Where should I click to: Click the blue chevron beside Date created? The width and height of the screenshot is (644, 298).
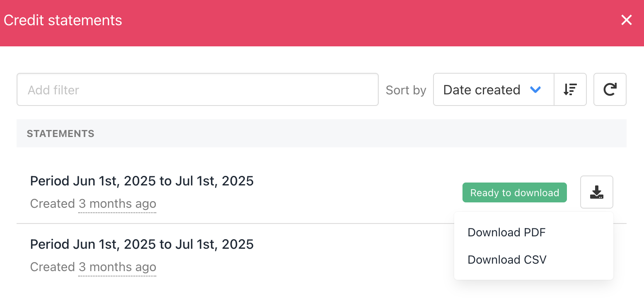pos(535,89)
